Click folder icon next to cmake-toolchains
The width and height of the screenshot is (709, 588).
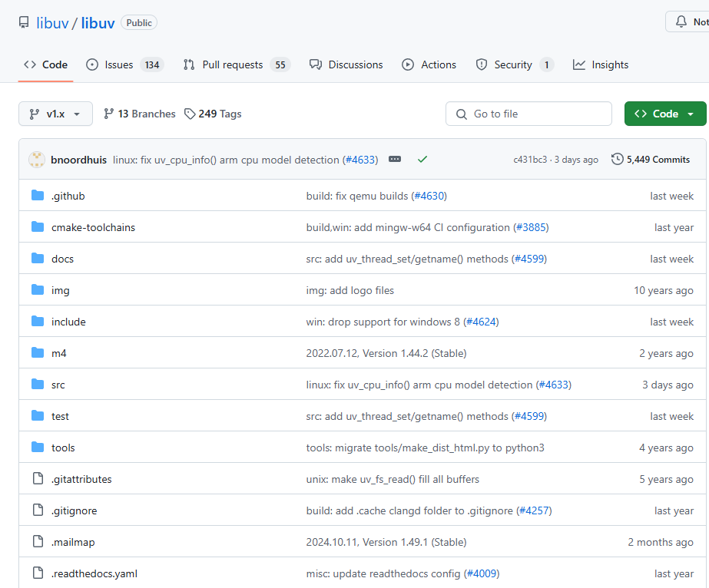pyautogui.click(x=38, y=227)
